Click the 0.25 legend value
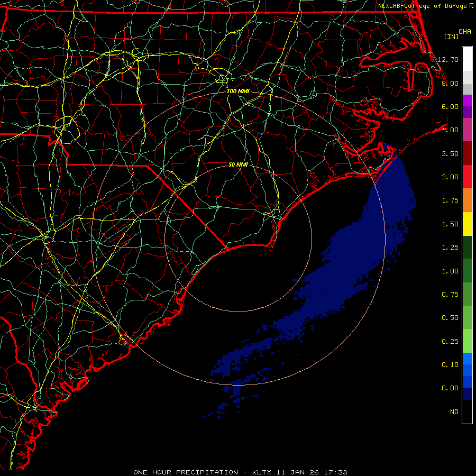476x476 pixels. point(450,342)
